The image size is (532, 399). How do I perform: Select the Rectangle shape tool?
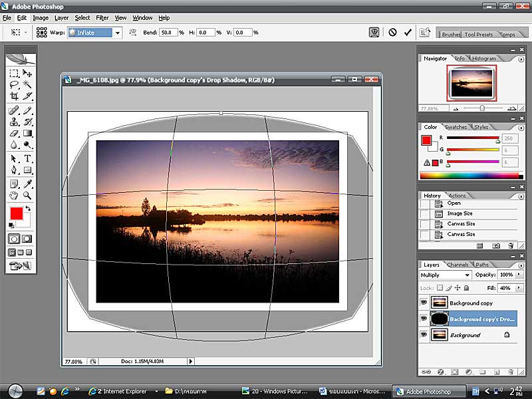tap(27, 170)
